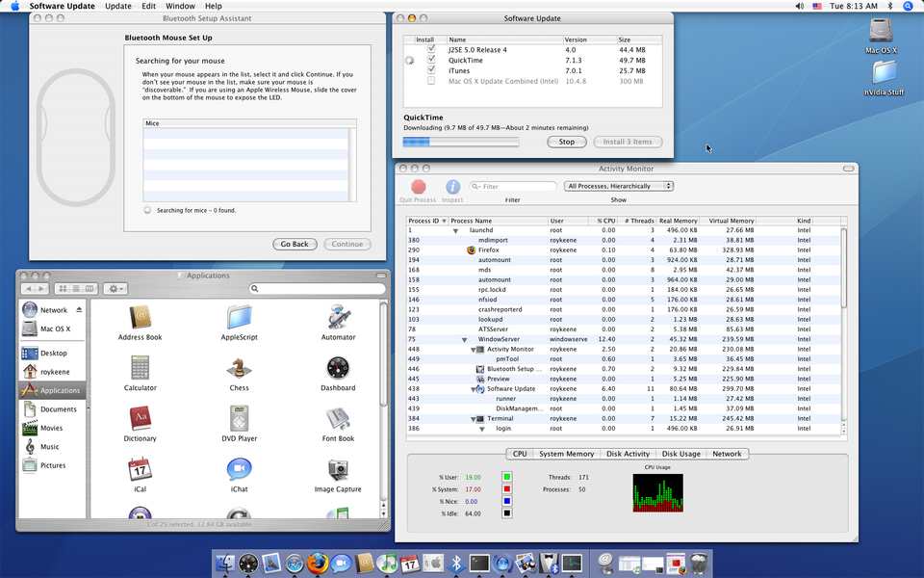This screenshot has width=924, height=578.
Task: Open the Finder action gear menu
Action: 115,288
